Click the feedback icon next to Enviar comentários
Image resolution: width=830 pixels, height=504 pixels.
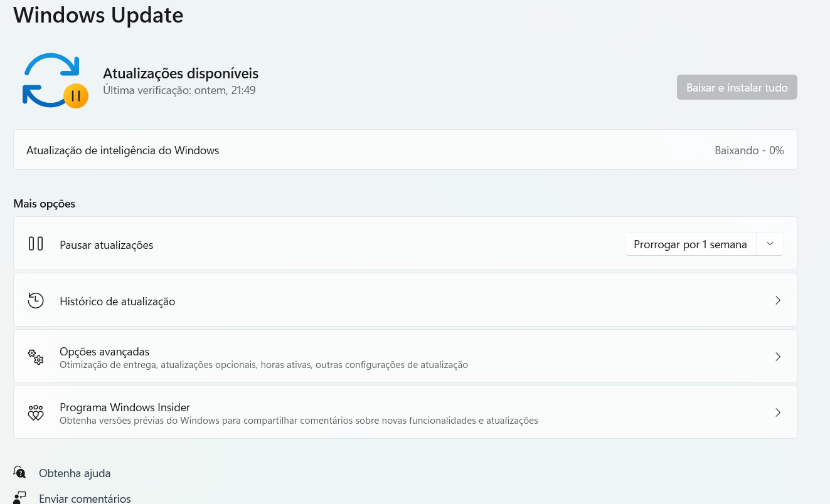(20, 498)
